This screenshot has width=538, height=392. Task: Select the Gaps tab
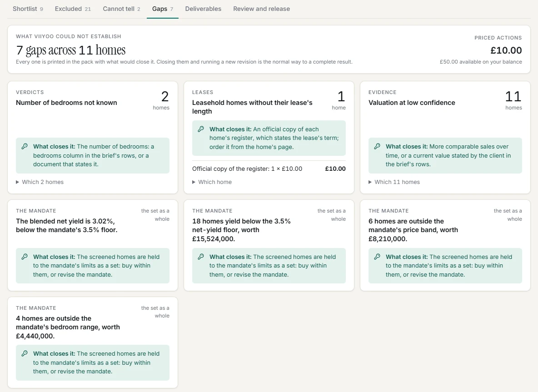point(163,9)
